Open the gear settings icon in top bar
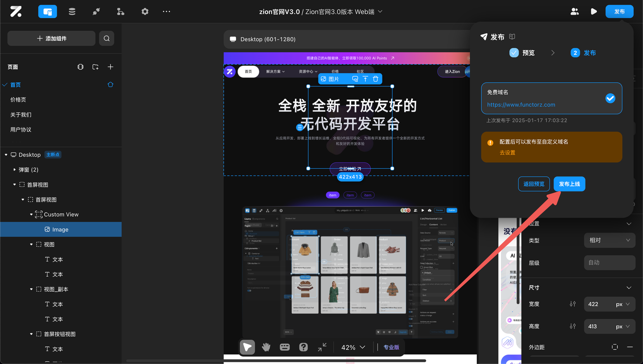 coord(145,12)
